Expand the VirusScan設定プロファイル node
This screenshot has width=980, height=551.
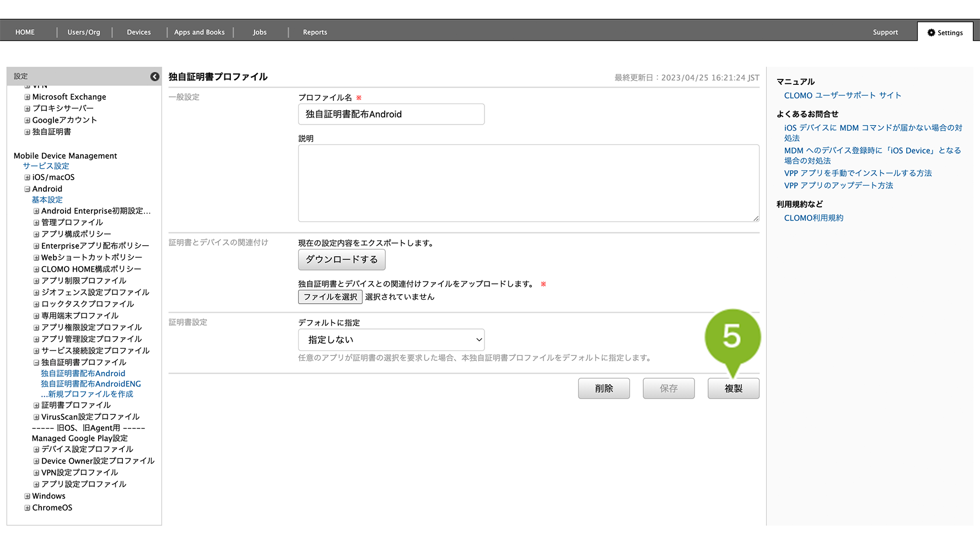point(36,417)
